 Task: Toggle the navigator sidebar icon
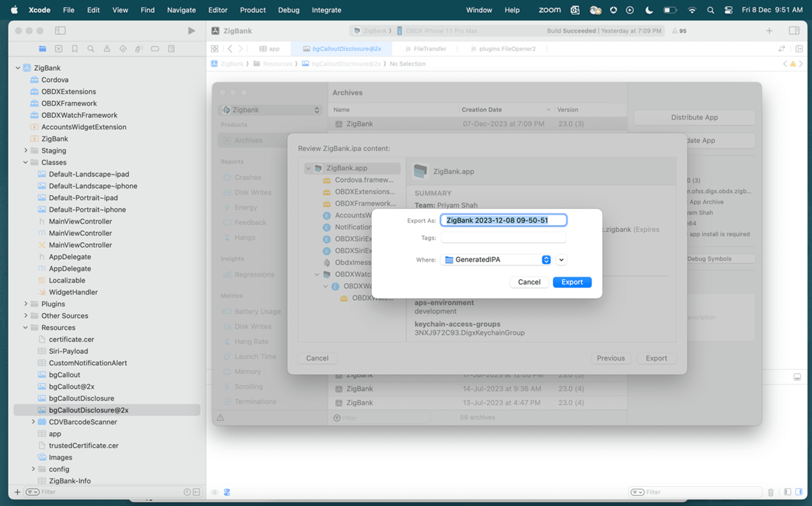coord(61,31)
